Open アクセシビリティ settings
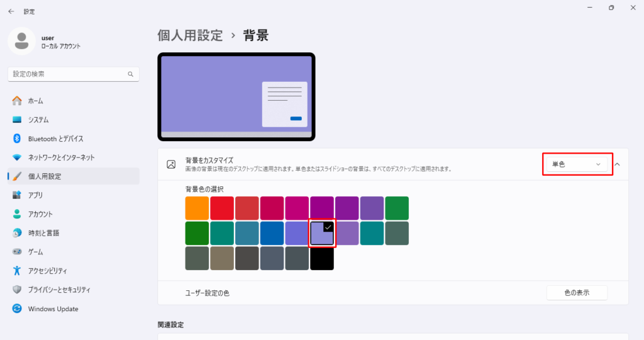Screen dimensions: 644x340 [x=74, y=271]
